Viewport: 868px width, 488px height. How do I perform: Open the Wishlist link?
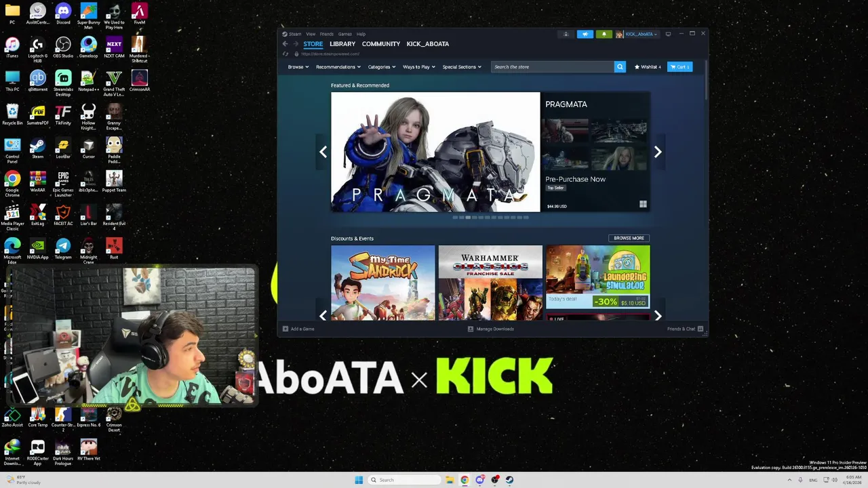tap(648, 66)
